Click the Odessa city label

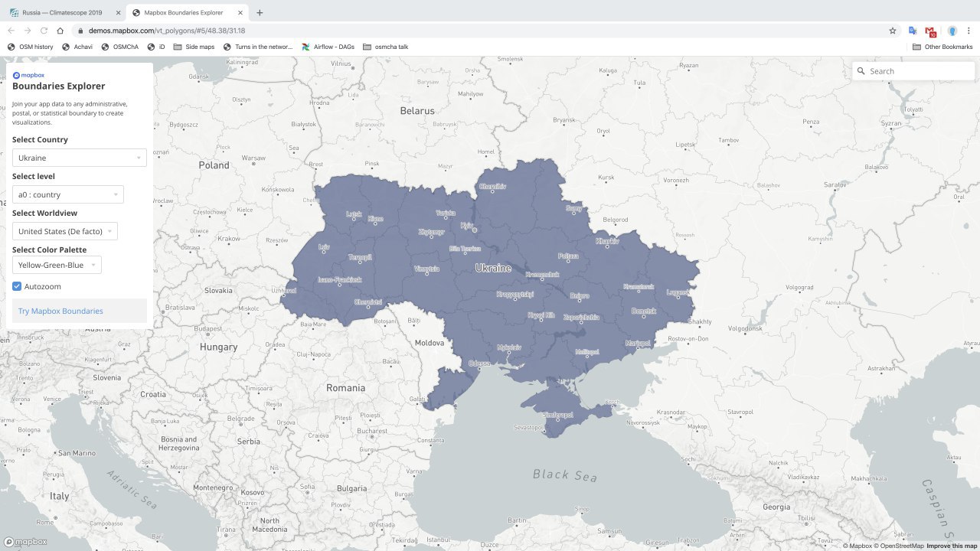tap(479, 364)
